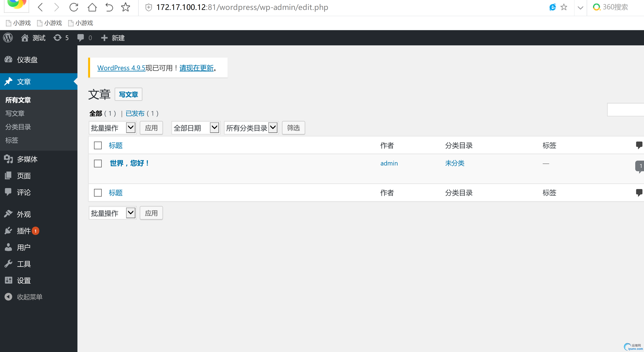Select 分类目录 in the posts submenu
This screenshot has height=352, width=644.
point(18,127)
